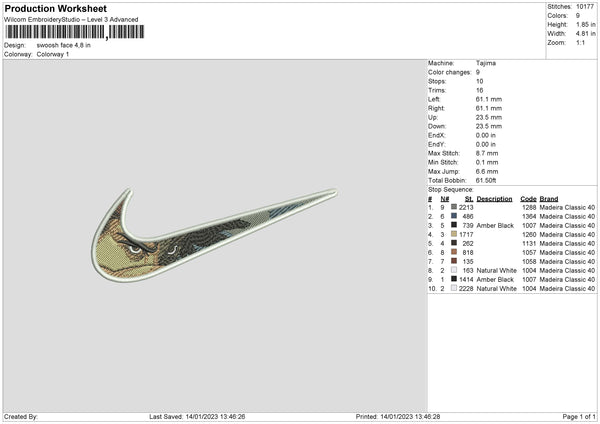Click the black swatch in stop row 3
This screenshot has height=424, width=600.
454,225
